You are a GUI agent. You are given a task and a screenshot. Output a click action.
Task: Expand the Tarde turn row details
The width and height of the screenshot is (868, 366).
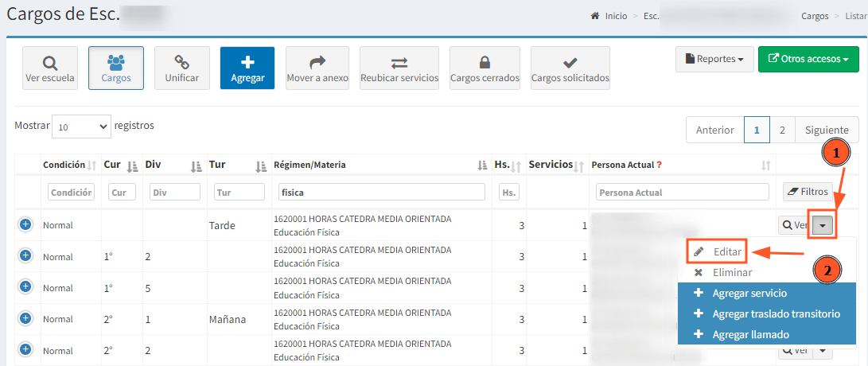pos(25,224)
